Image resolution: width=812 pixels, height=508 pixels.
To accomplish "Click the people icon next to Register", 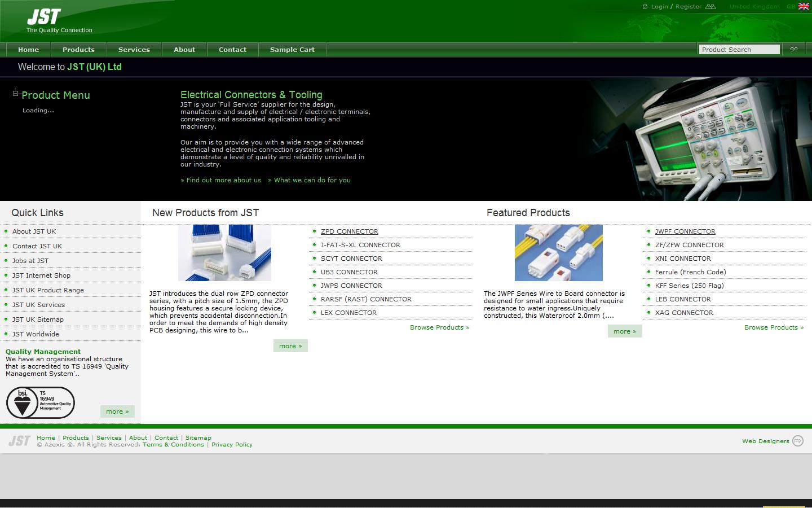I will point(711,6).
